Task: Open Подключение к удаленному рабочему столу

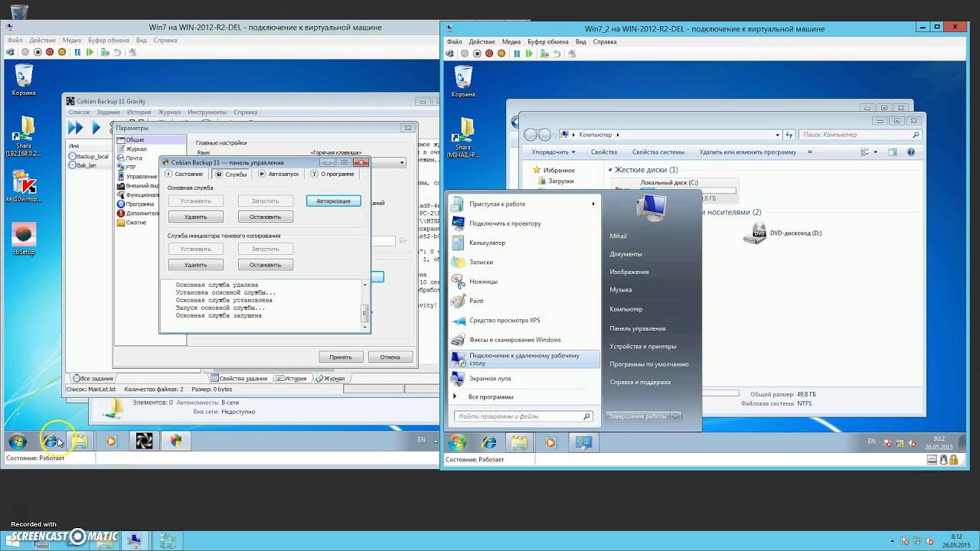Action: click(x=524, y=359)
